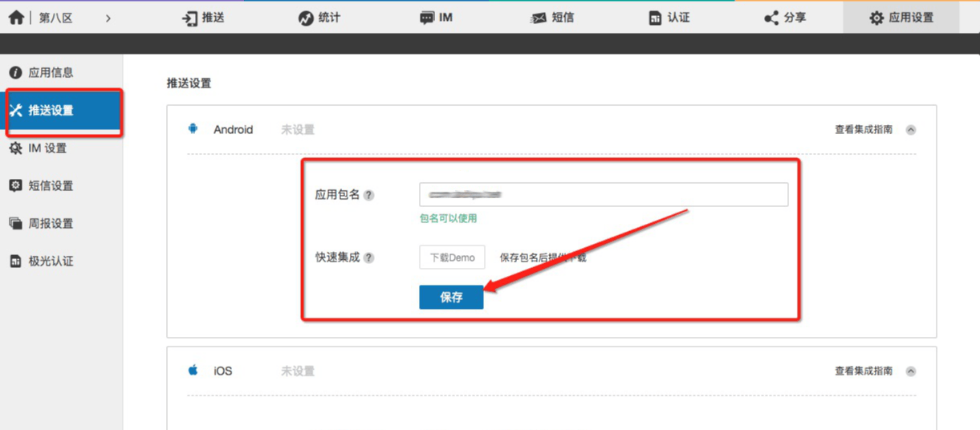Collapse the Android section chevron
This screenshot has width=980, height=430.
pos(911,130)
